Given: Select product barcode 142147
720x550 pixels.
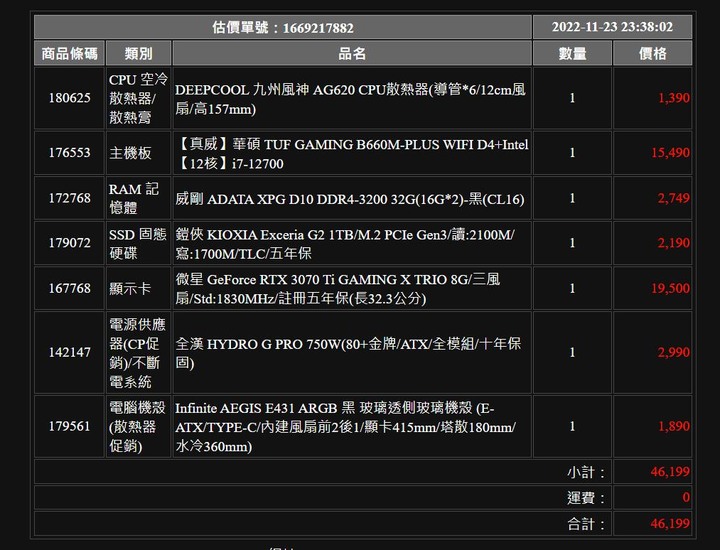Looking at the screenshot, I should tap(69, 352).
